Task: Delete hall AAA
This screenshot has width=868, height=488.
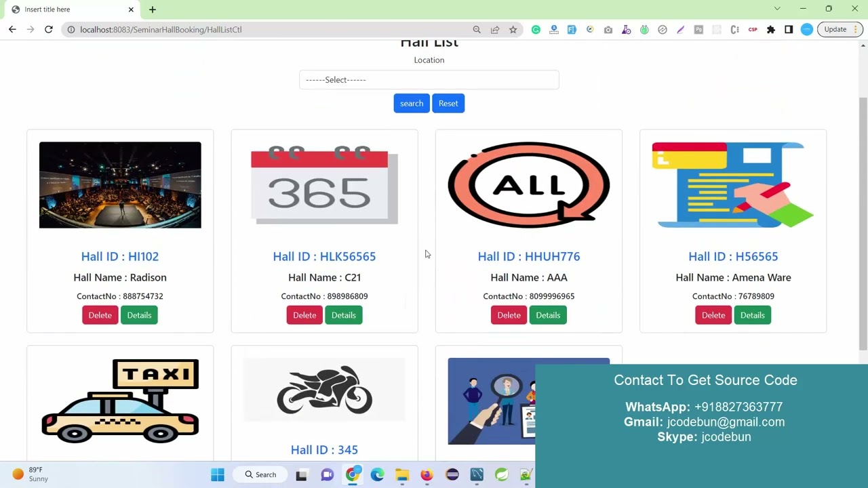Action: 509,315
